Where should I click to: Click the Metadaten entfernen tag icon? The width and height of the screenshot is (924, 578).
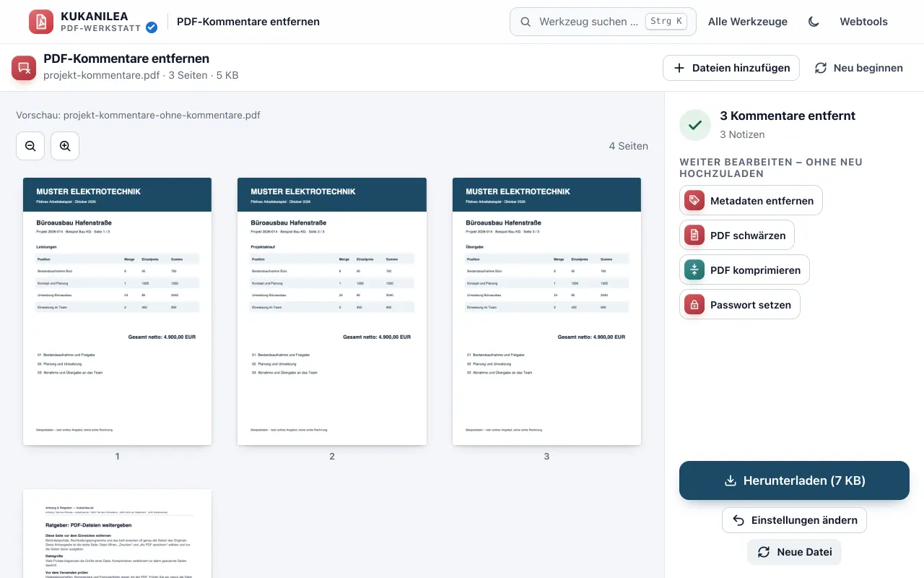click(x=694, y=200)
